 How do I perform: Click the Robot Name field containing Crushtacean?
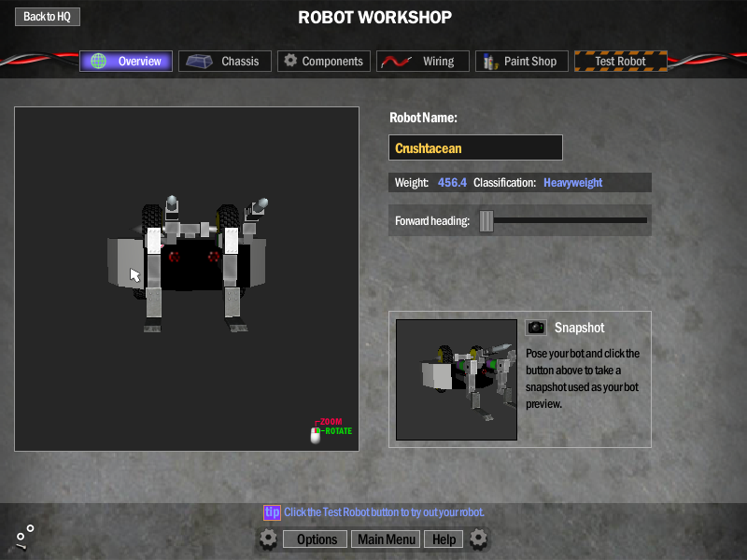coord(475,147)
